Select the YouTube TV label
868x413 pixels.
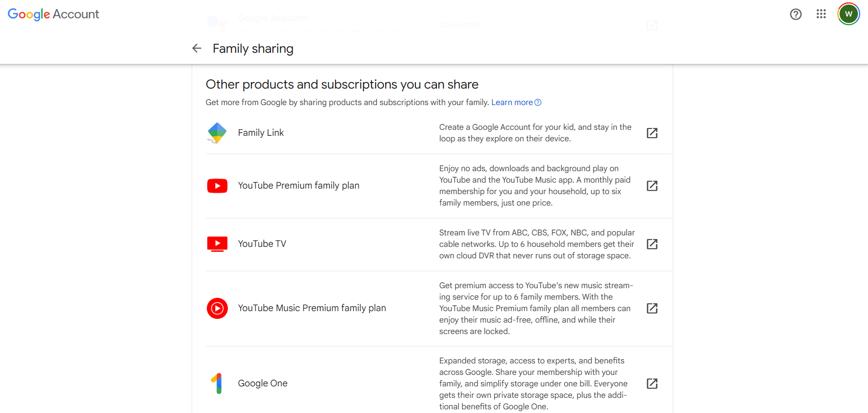click(262, 244)
